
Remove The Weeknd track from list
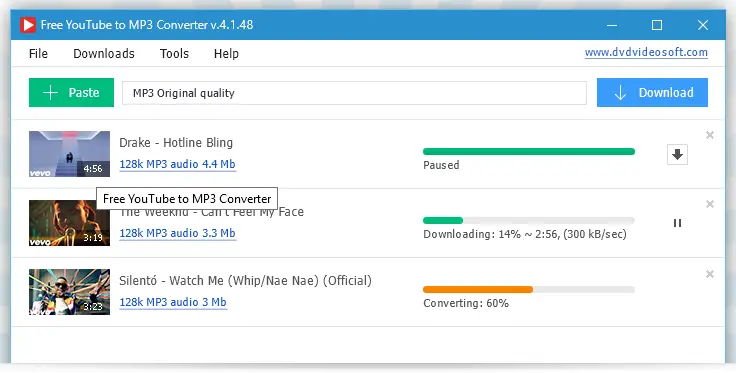tap(710, 204)
